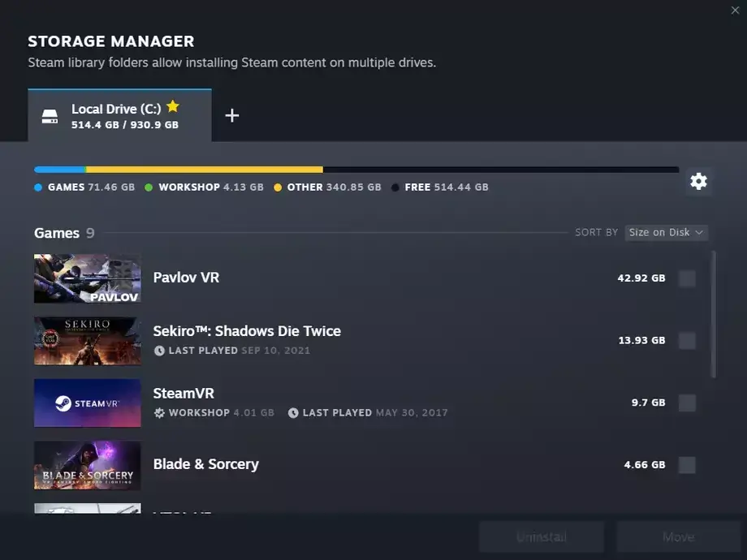Click the plus icon to add a library folder

(232, 115)
